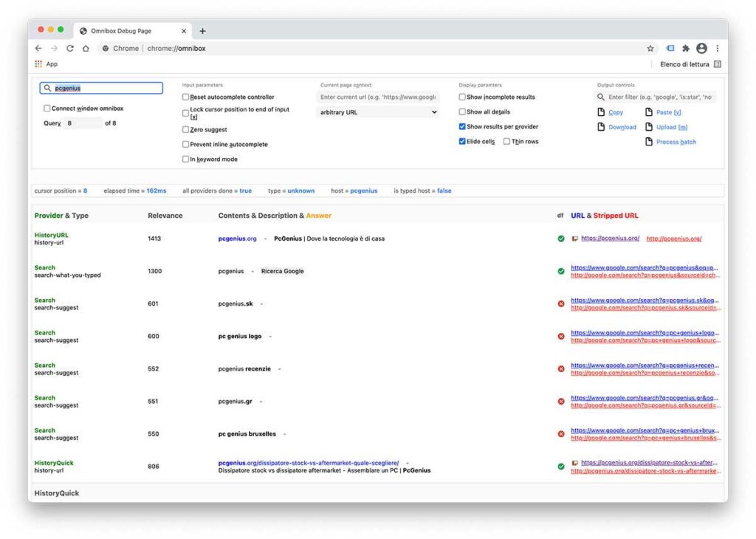Screen dimensions: 756x539
Task: Click the pcgenius.sk suggestion text
Action: tap(236, 303)
